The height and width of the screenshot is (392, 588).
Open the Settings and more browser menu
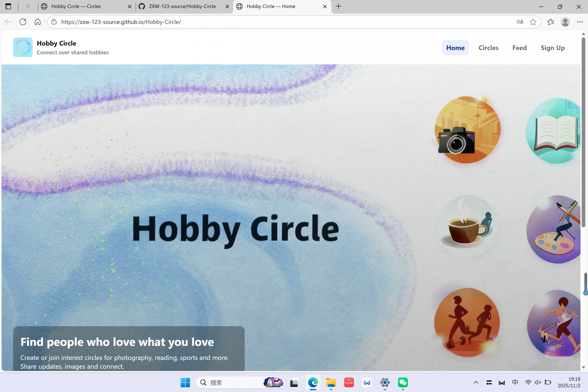pyautogui.click(x=580, y=22)
